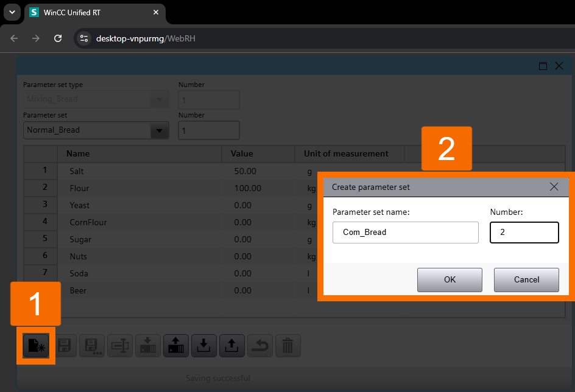Open the Normal_Bread parameter set dropdown
The width and height of the screenshot is (575, 392).
(159, 130)
